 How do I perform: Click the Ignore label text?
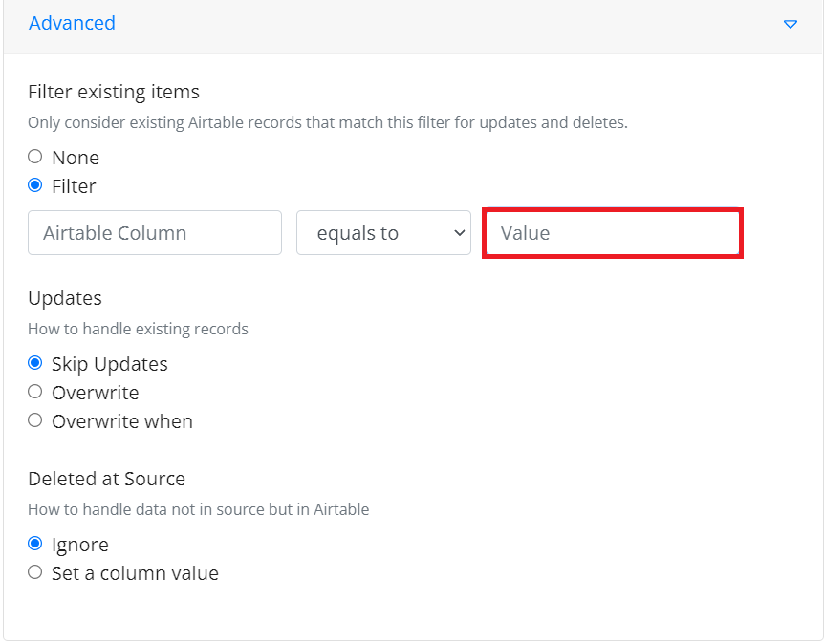[80, 546]
